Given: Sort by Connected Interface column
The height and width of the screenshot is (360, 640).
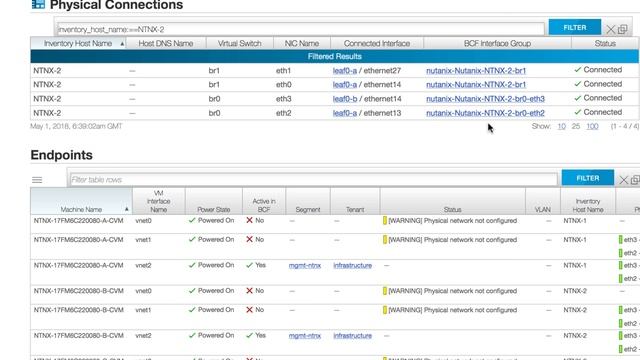Looking at the screenshot, I should [x=377, y=43].
